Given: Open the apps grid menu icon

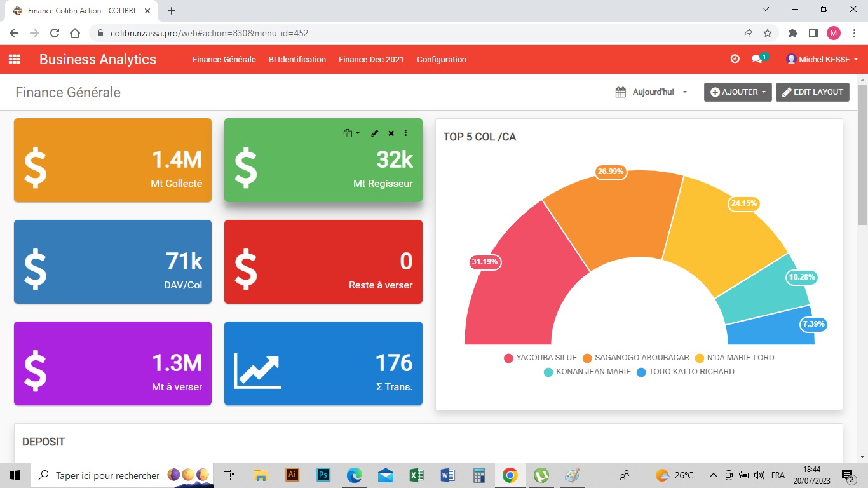Looking at the screenshot, I should pyautogui.click(x=14, y=59).
